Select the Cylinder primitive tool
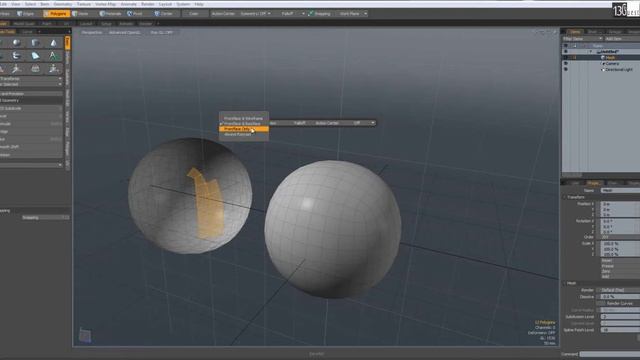The image size is (640, 360). pos(36,43)
